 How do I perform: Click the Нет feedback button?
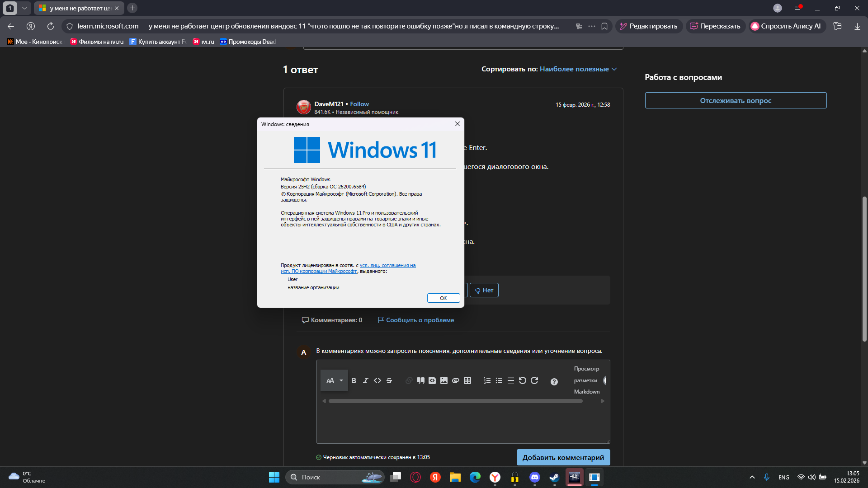coord(484,290)
